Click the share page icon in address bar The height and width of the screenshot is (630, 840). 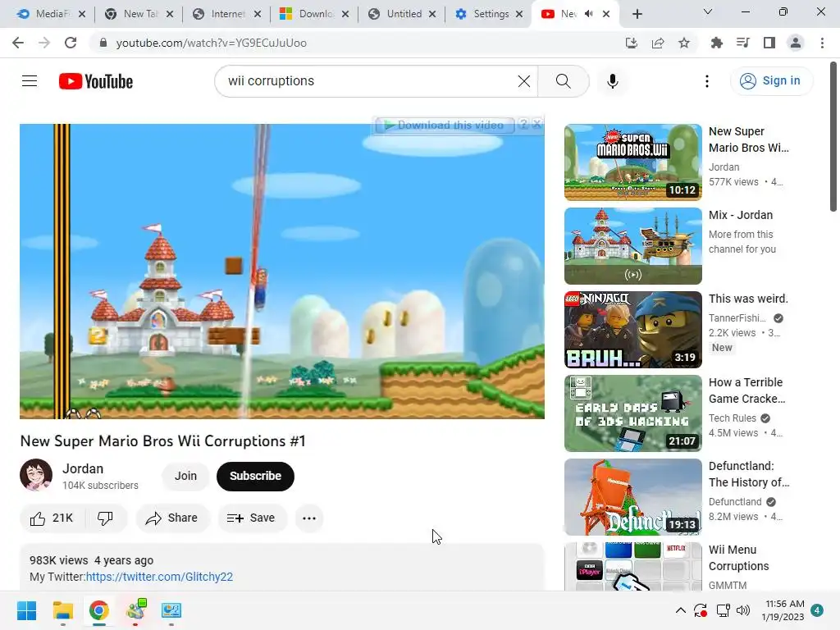pyautogui.click(x=657, y=43)
